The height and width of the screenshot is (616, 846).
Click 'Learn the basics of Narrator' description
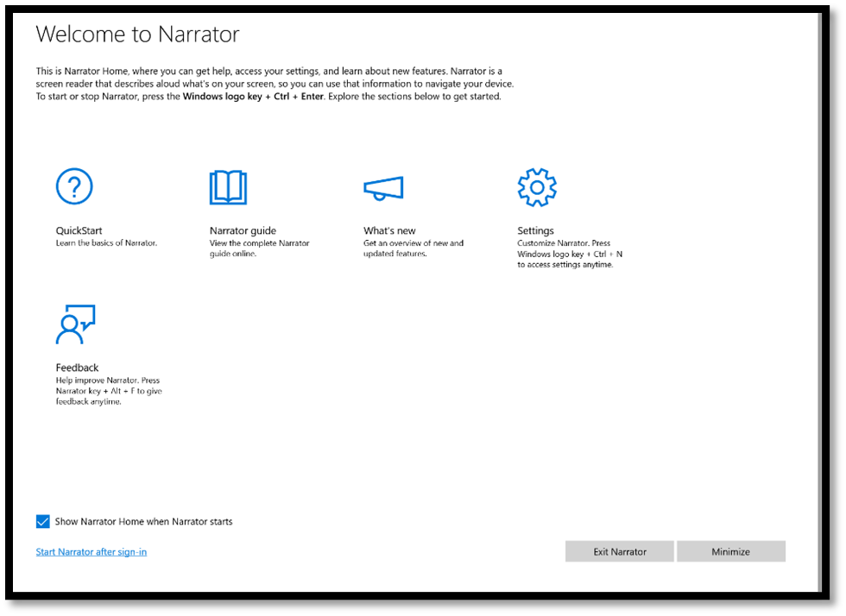point(106,243)
